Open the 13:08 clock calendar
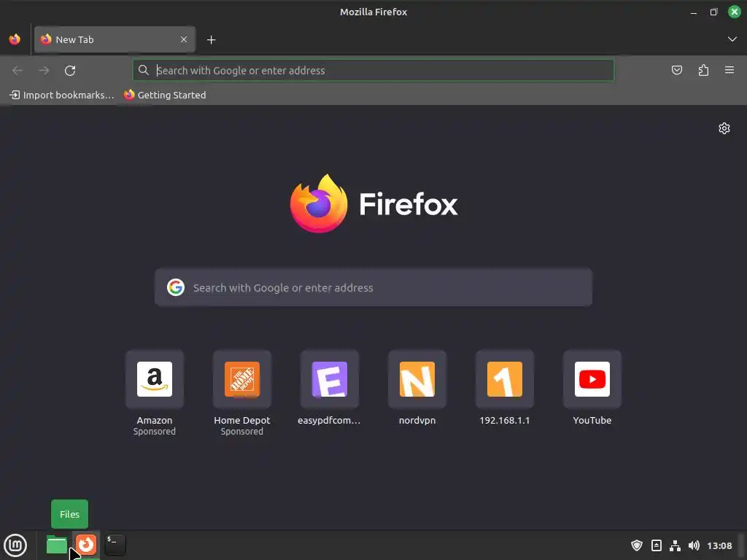The height and width of the screenshot is (560, 747). [x=719, y=545]
